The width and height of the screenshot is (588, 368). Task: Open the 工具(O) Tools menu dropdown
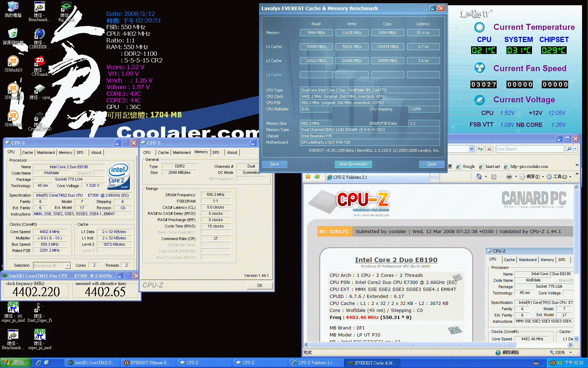click(559, 177)
